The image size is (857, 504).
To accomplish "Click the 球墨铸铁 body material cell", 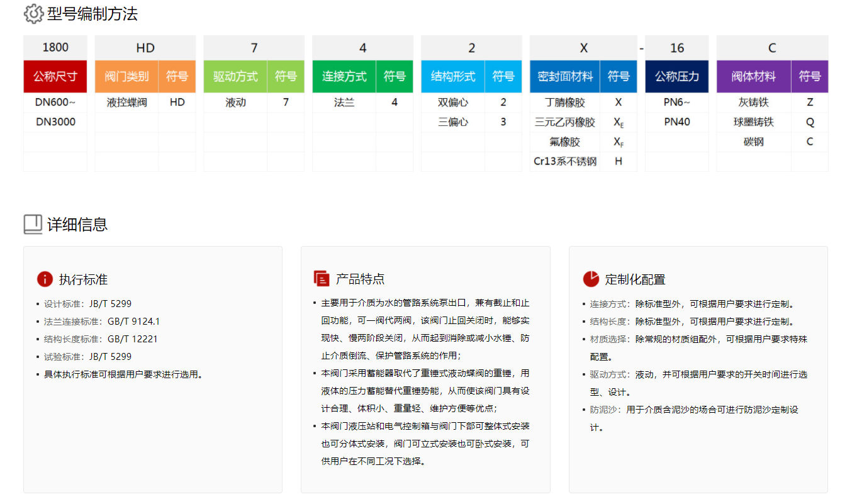I will pyautogui.click(x=754, y=122).
